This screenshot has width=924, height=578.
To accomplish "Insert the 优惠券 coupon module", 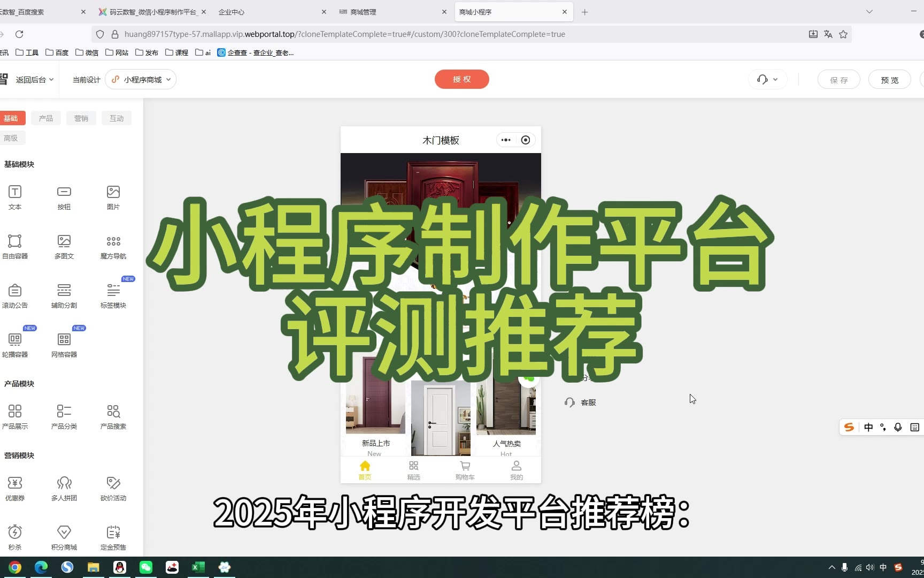I will pyautogui.click(x=15, y=488).
